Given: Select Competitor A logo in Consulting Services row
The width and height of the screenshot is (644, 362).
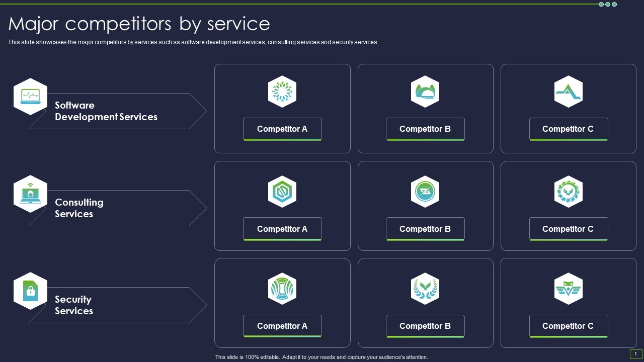Looking at the screenshot, I should tap(282, 192).
